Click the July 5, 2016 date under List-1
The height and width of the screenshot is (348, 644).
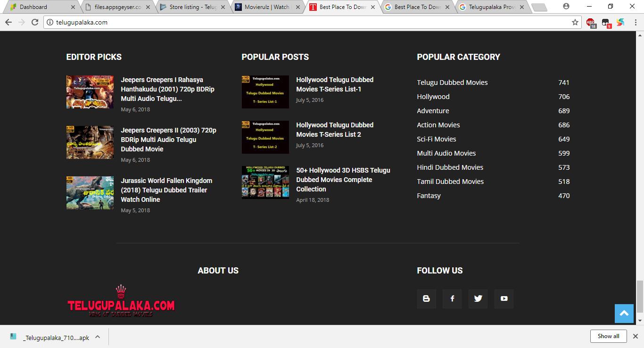[x=310, y=100]
